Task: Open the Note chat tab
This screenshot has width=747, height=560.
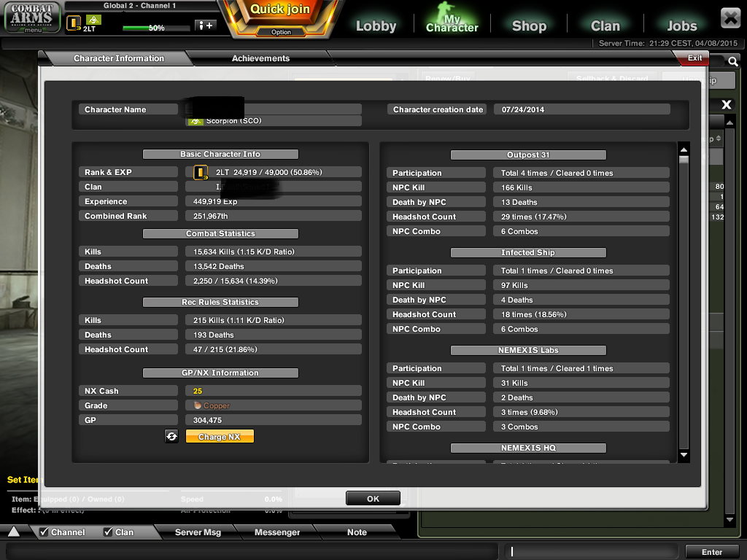Action: click(x=357, y=532)
